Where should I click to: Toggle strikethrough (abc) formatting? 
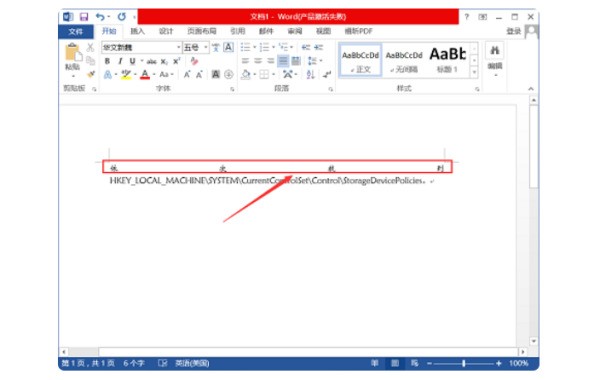152,61
